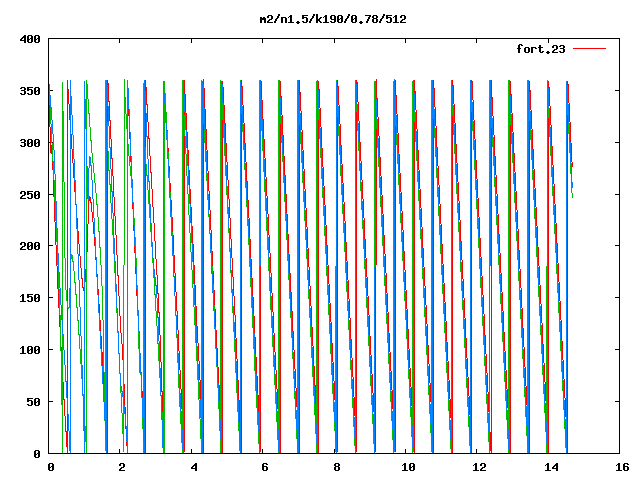Click the x-axis label 4
The width and height of the screenshot is (640, 480).
point(194,467)
